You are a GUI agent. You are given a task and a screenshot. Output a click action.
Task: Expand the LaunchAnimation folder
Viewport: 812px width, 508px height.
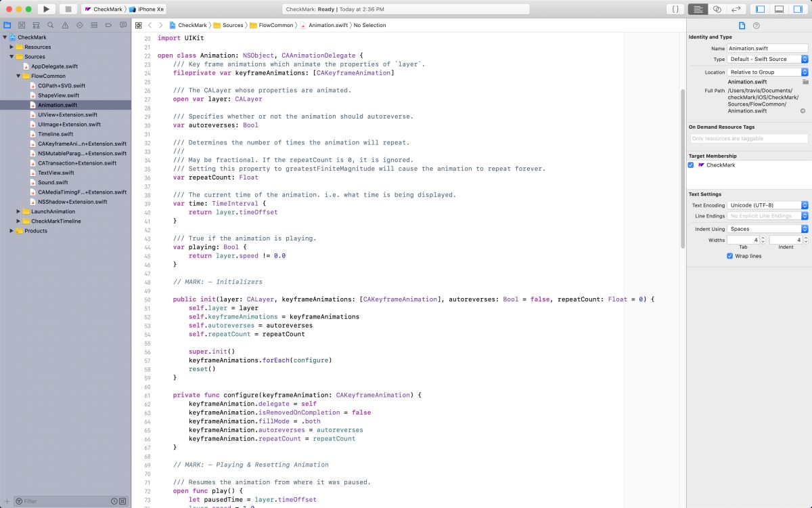click(18, 211)
